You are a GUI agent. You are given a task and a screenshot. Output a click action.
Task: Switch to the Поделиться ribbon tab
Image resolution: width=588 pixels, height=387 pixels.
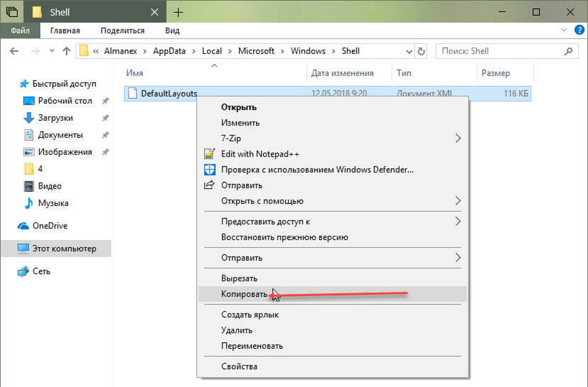tap(122, 30)
